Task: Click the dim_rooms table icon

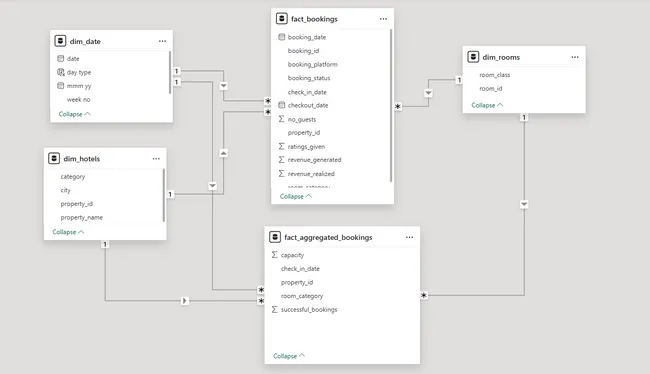Action: pyautogui.click(x=473, y=57)
